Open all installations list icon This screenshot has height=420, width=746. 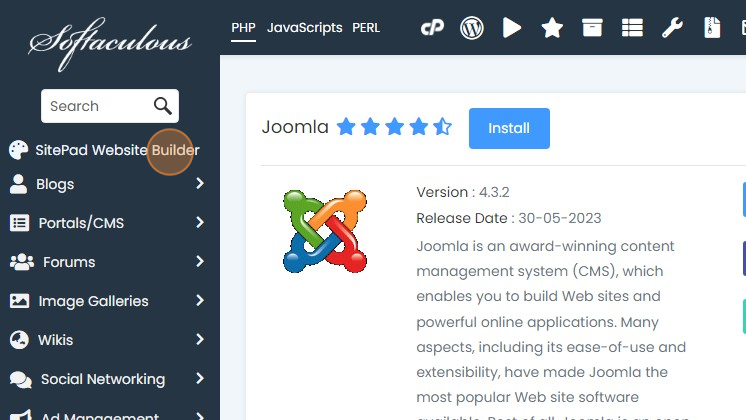coord(632,28)
